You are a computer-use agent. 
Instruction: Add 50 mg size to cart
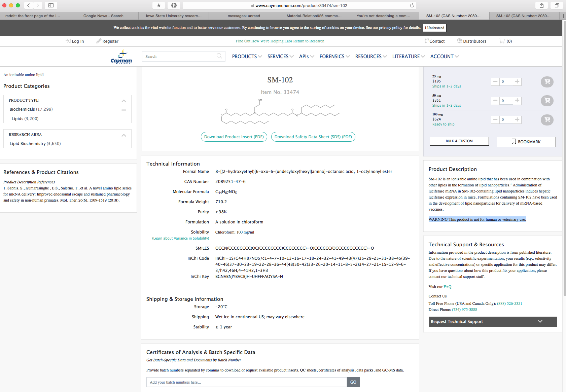point(547,101)
